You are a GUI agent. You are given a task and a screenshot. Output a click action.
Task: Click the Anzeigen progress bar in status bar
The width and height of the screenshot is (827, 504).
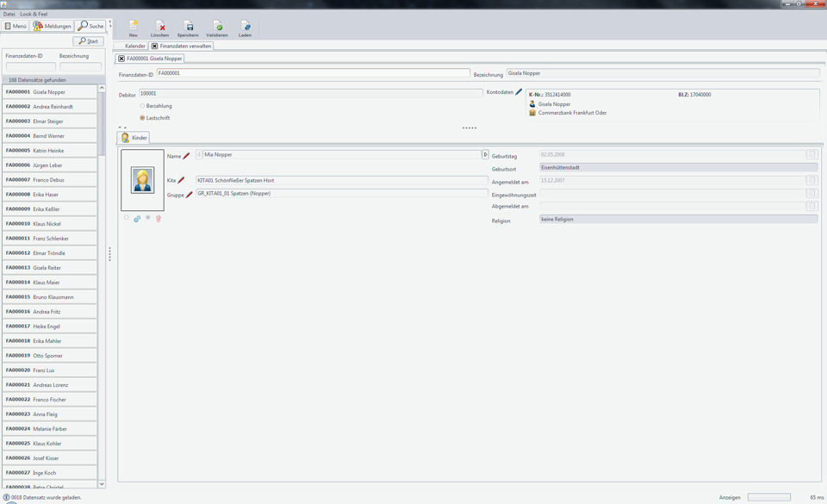769,497
